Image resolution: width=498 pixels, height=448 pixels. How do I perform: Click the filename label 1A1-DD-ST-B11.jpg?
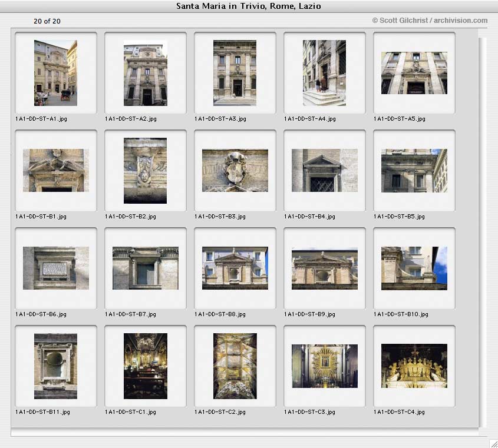pos(43,412)
